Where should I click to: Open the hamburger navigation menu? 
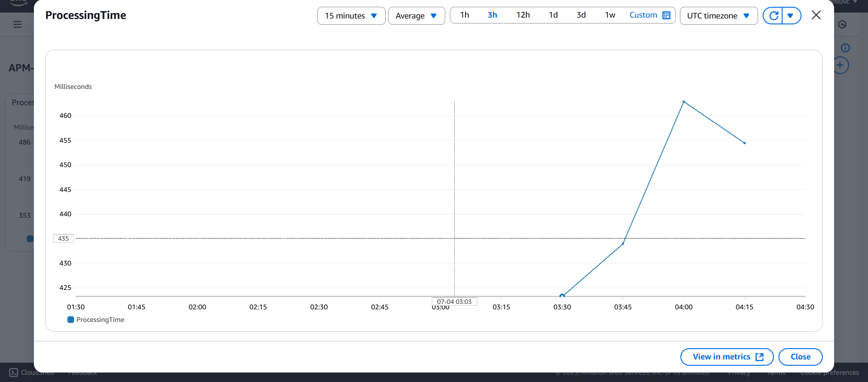point(18,24)
